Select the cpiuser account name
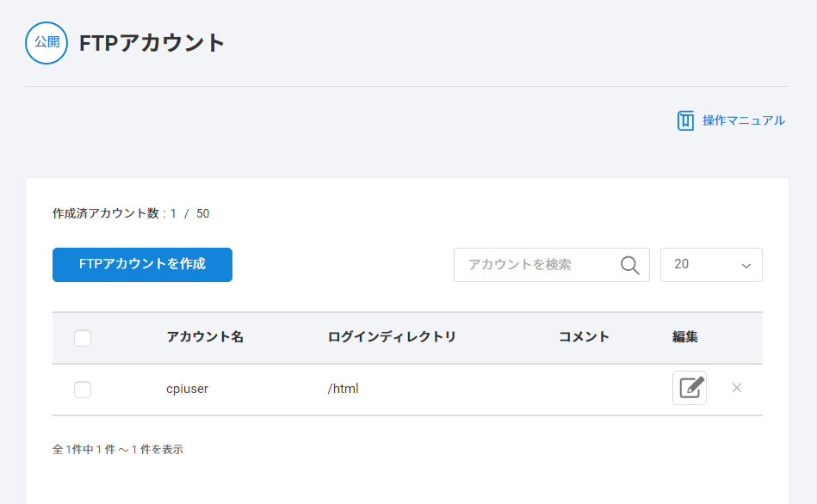The width and height of the screenshot is (817, 504). 187,389
